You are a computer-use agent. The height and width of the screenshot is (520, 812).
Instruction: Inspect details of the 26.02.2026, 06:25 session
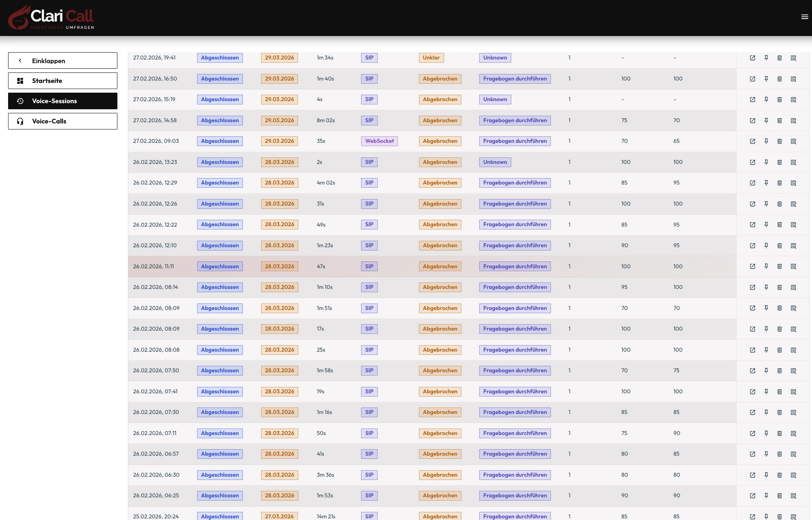[x=793, y=496]
